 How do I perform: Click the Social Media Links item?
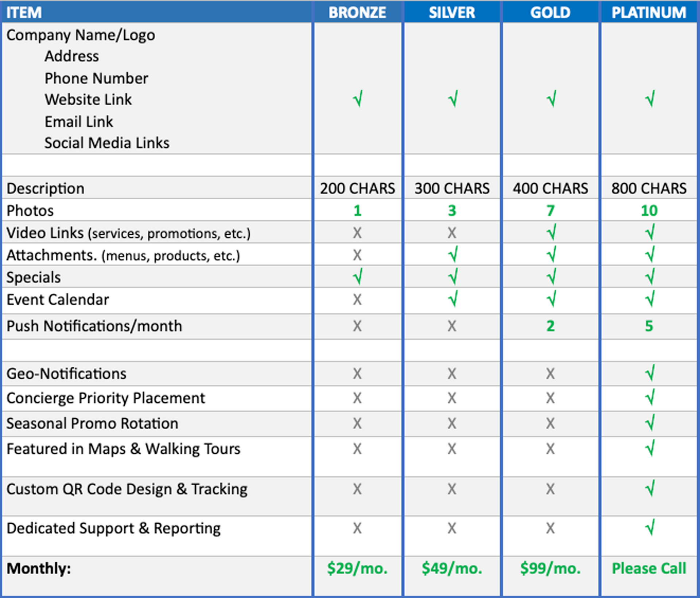[x=107, y=143]
